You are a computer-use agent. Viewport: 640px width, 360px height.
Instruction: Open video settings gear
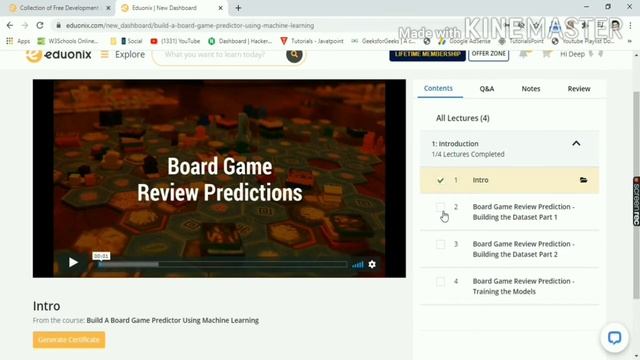(372, 264)
